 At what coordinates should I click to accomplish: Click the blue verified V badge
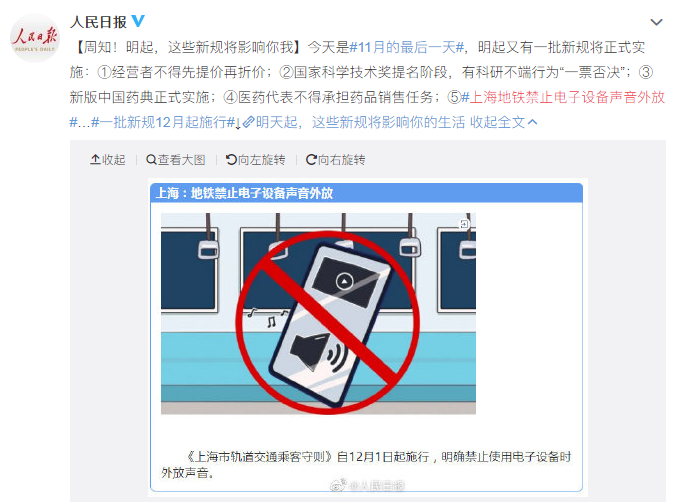[x=138, y=21]
